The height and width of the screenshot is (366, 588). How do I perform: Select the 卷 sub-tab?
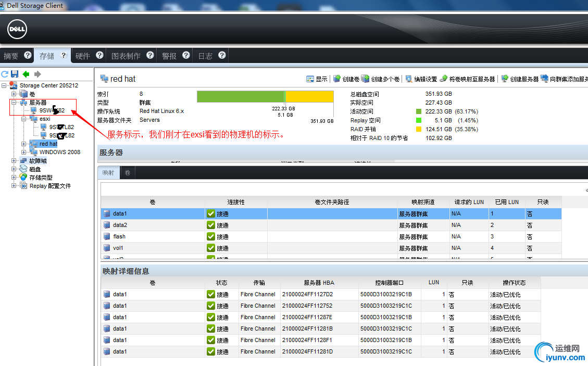pyautogui.click(x=128, y=172)
